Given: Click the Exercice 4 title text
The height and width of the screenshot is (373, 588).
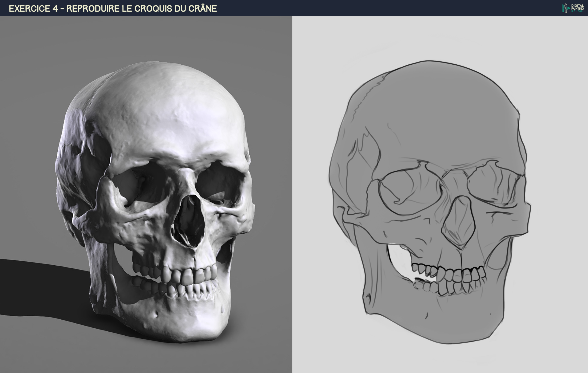Looking at the screenshot, I should pos(113,8).
